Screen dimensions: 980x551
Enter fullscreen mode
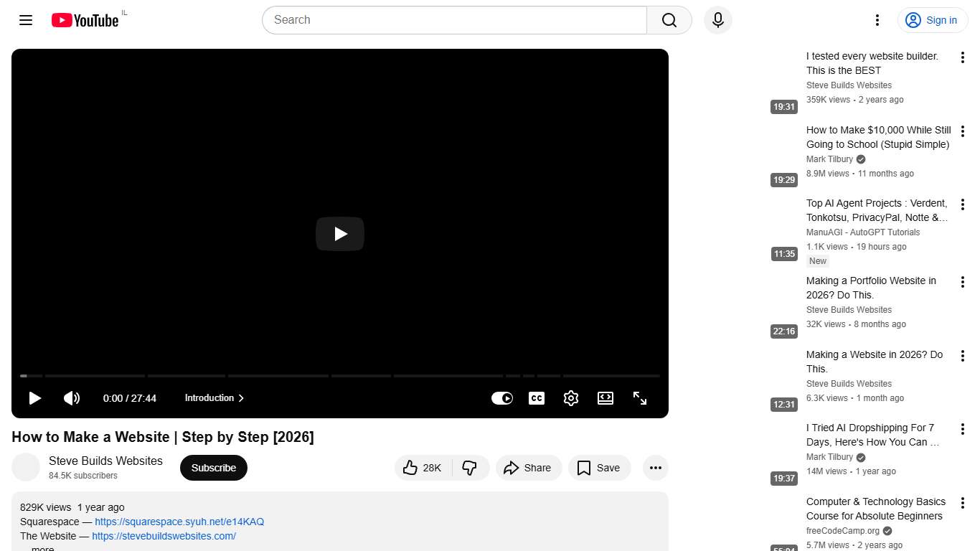pos(639,398)
